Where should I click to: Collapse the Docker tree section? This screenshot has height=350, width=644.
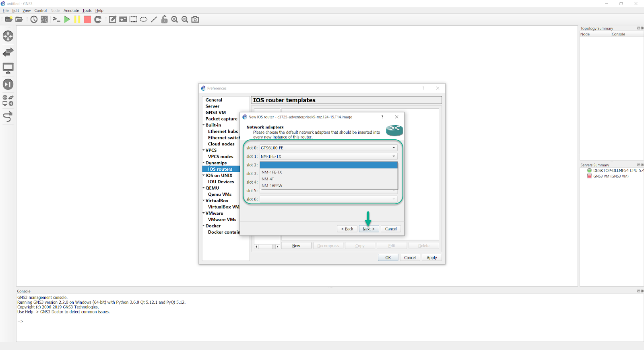point(204,226)
